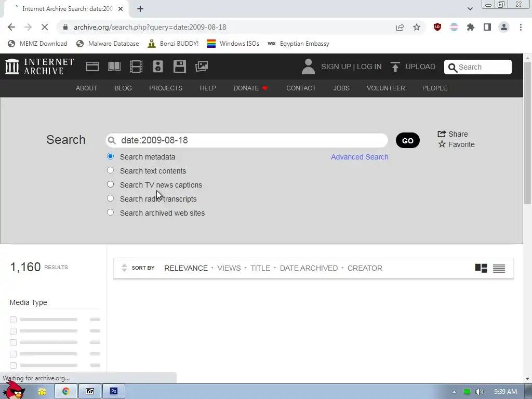Open Photoshop from the taskbar
The width and height of the screenshot is (532, 399).
[114, 391]
